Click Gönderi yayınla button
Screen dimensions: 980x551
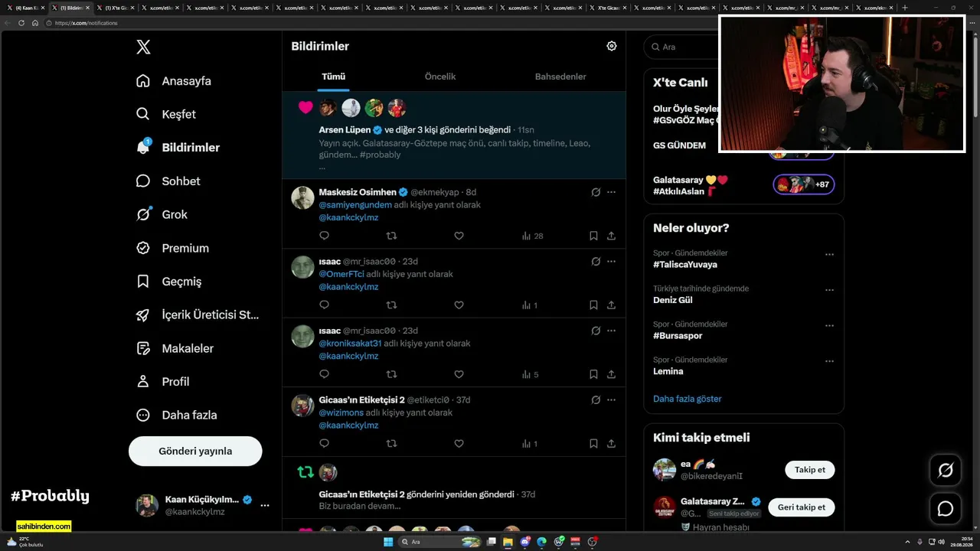(195, 451)
